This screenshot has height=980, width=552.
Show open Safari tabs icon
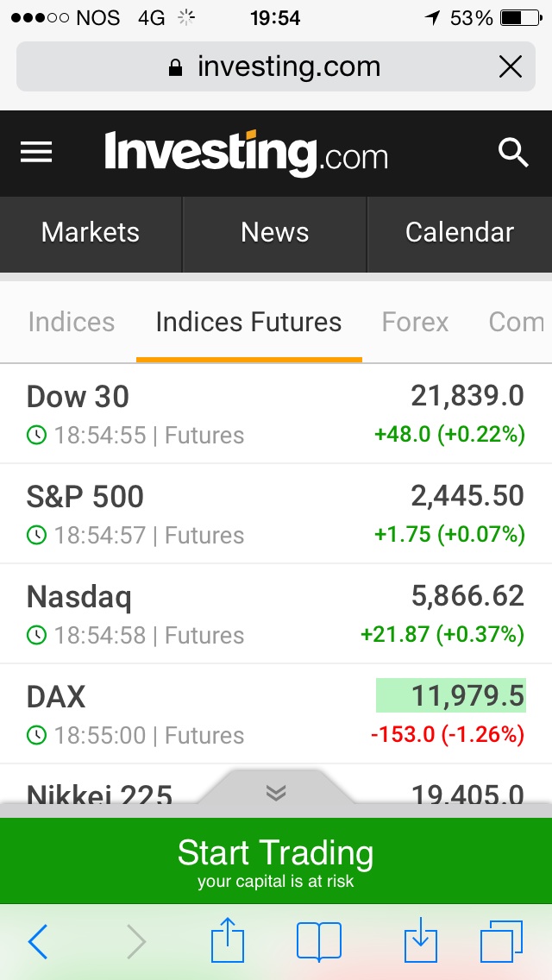[x=501, y=941]
